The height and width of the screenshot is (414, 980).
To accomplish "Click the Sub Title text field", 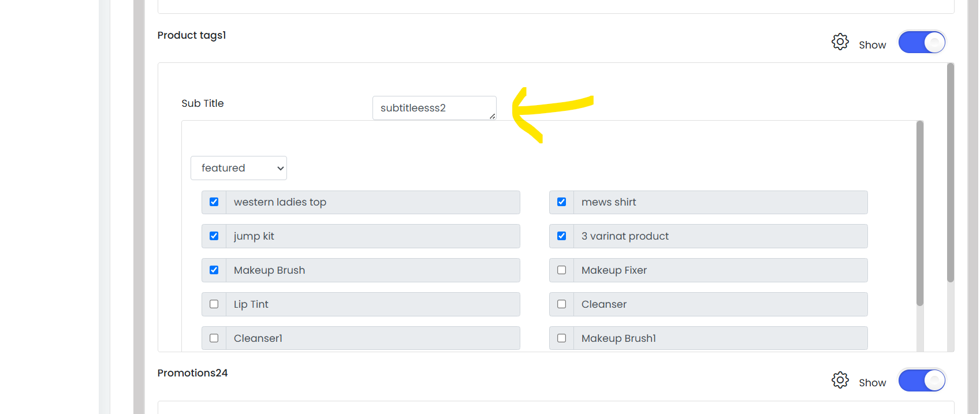I will [x=434, y=108].
